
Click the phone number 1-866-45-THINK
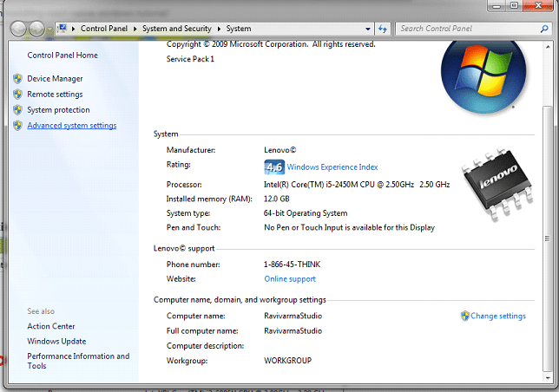292,265
